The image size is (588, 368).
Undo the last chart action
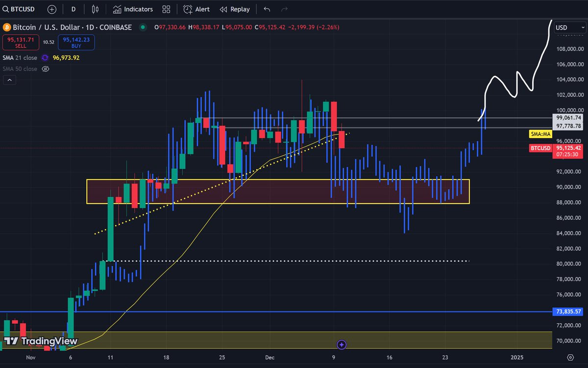[x=267, y=9]
